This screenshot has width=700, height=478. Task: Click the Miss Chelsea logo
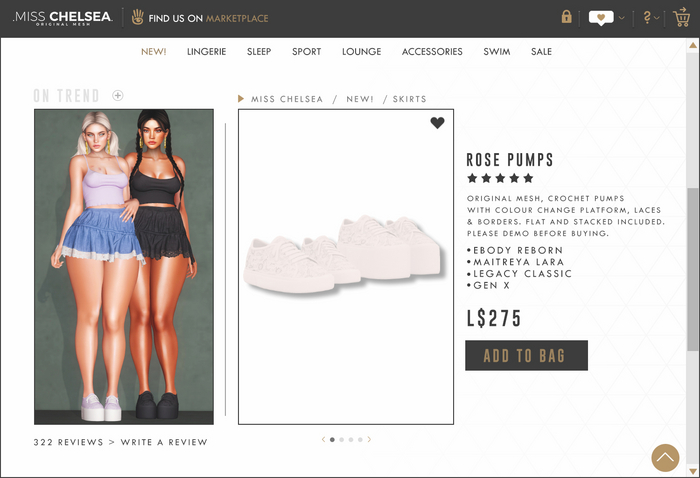point(62,18)
